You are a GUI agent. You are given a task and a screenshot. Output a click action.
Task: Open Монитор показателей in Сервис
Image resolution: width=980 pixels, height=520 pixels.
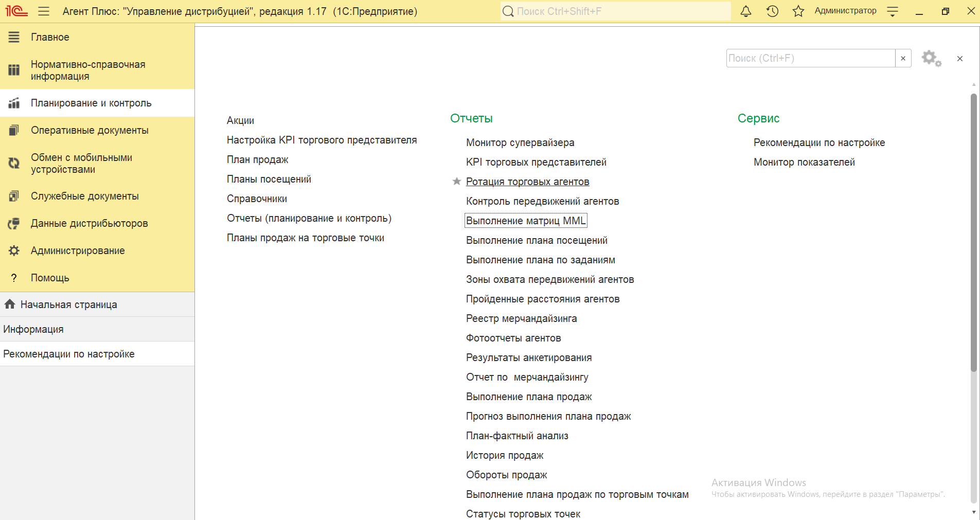(804, 162)
